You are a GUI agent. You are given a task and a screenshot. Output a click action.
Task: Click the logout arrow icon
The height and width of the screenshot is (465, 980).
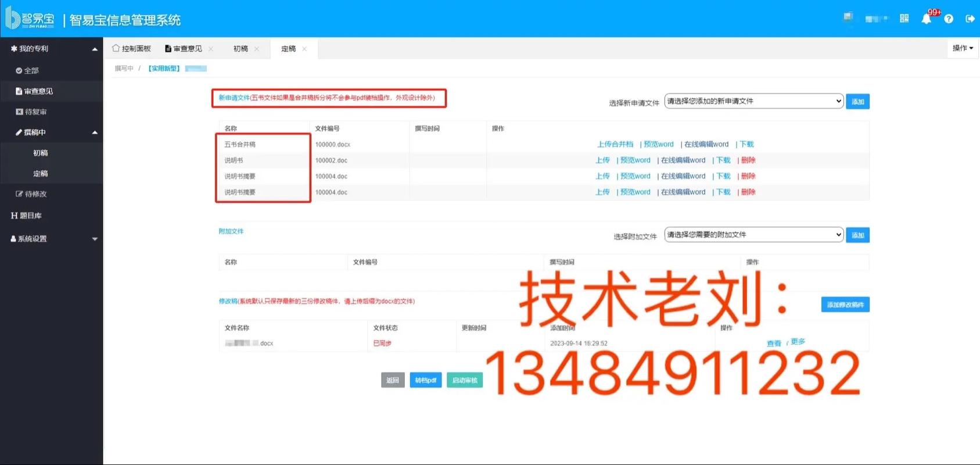[970, 19]
